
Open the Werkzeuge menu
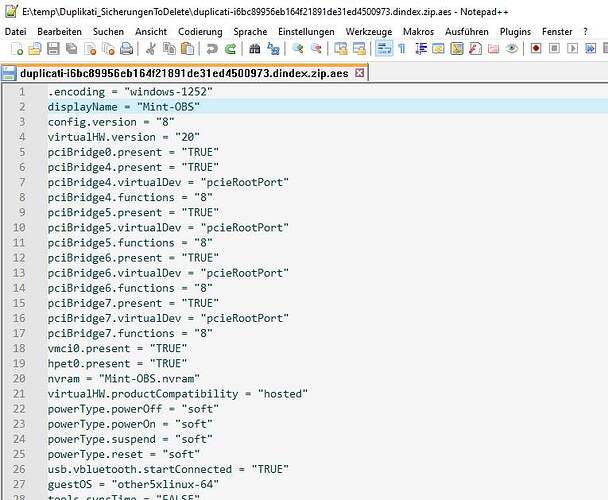pos(369,32)
